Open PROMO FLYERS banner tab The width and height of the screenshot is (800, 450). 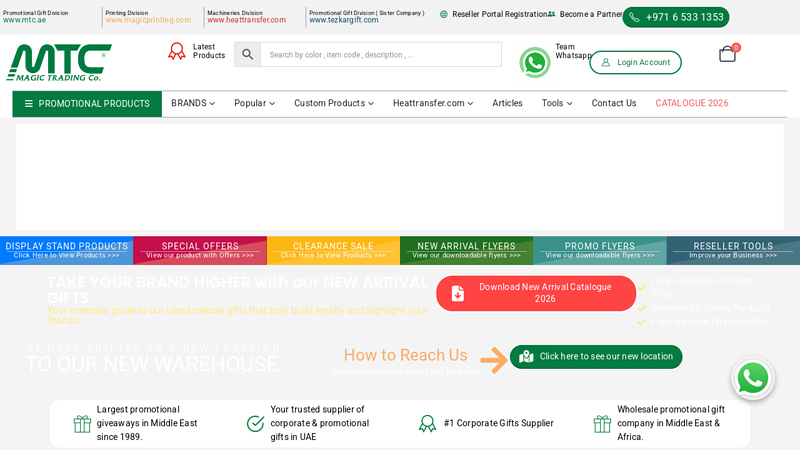pyautogui.click(x=600, y=250)
